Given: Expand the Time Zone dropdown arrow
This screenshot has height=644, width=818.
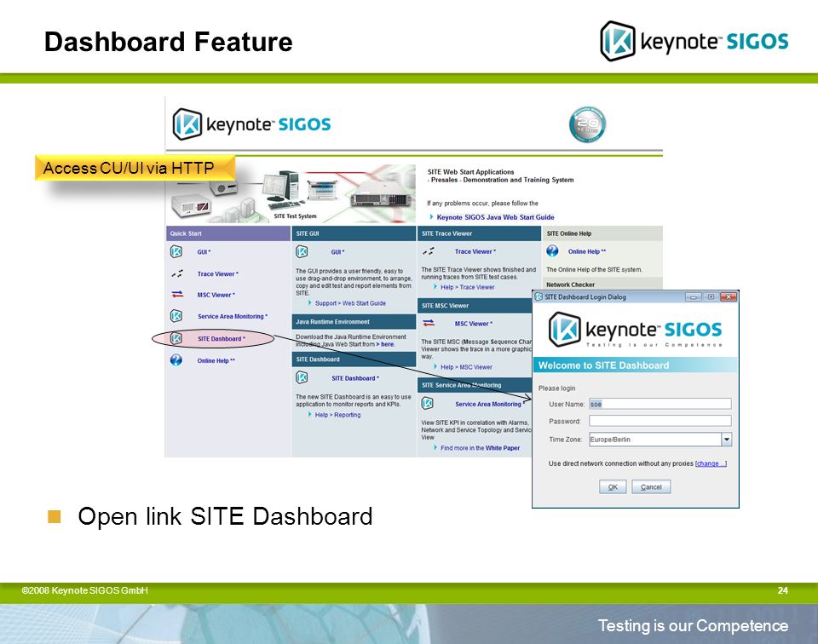Looking at the screenshot, I should click(726, 440).
